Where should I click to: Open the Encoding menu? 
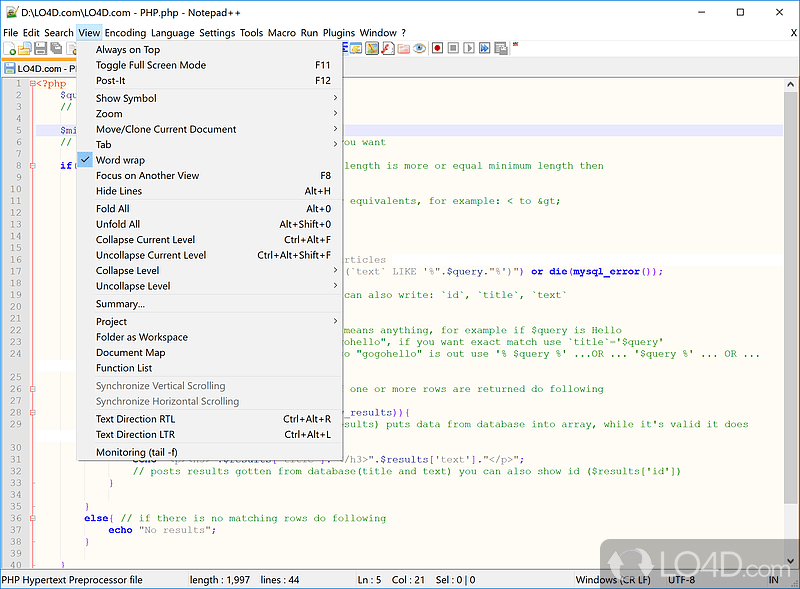(125, 33)
